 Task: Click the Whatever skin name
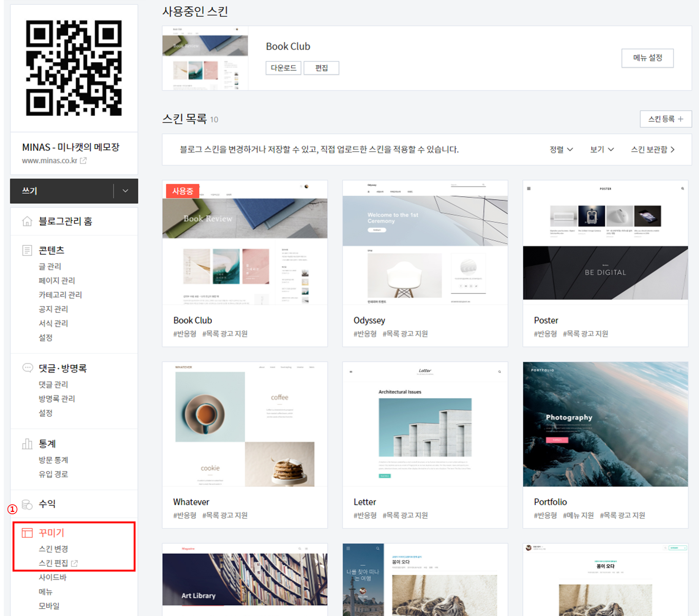click(191, 502)
